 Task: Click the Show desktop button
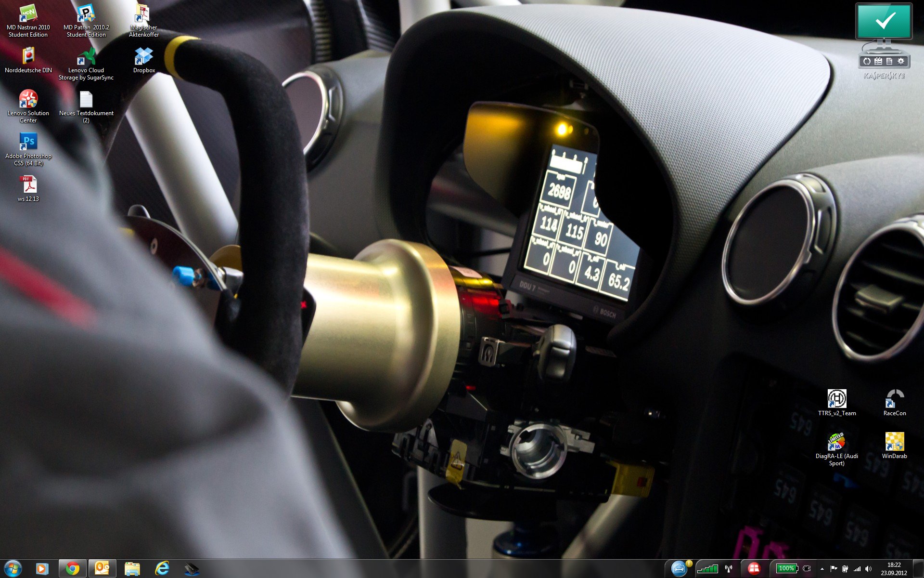(919, 569)
